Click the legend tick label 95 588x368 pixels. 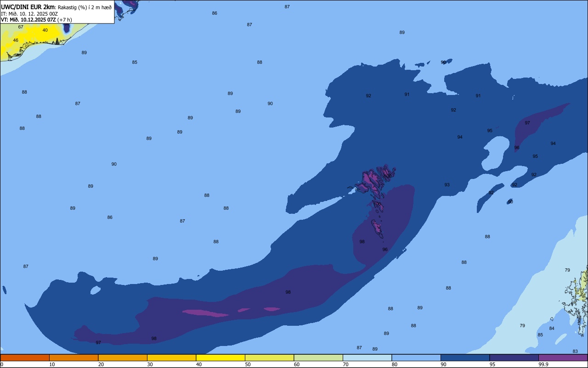point(492,364)
